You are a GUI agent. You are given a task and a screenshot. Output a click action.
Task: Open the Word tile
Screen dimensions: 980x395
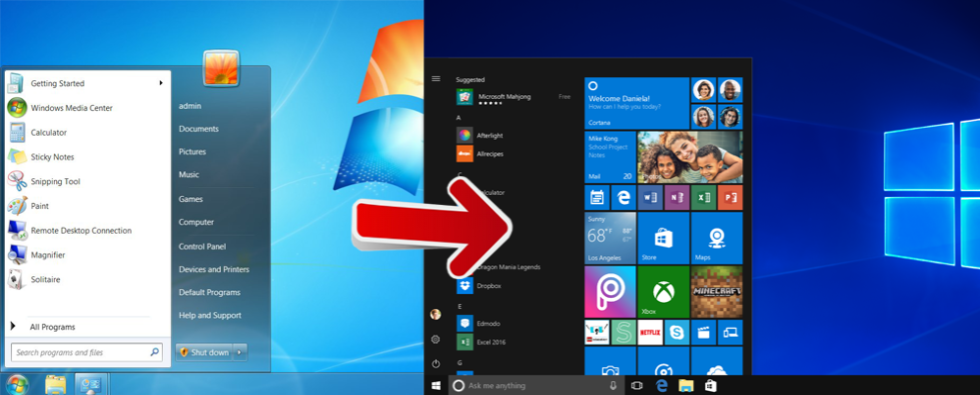pos(650,197)
